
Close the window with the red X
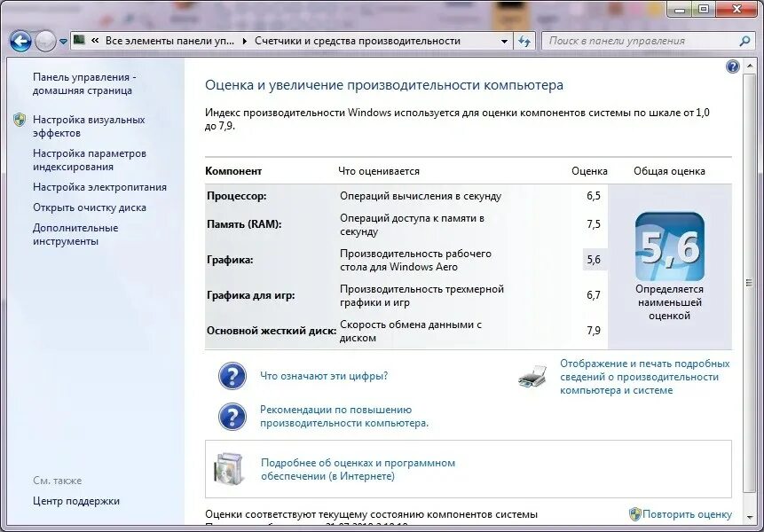tap(737, 9)
